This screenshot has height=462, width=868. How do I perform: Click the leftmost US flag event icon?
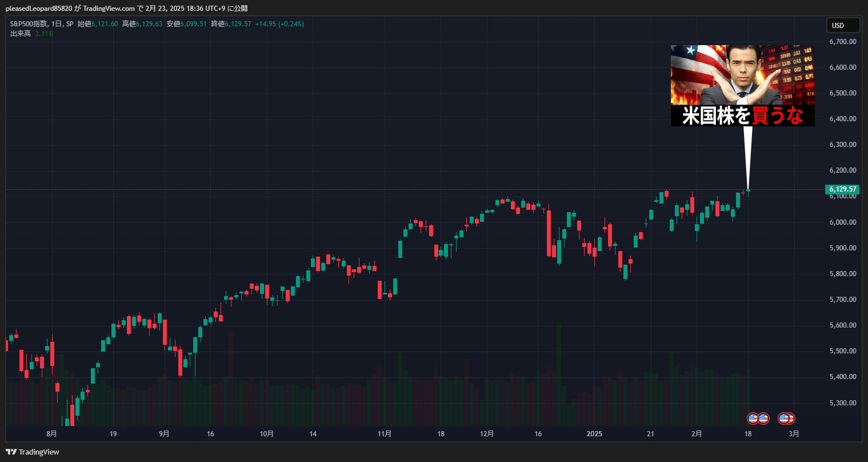click(x=753, y=419)
